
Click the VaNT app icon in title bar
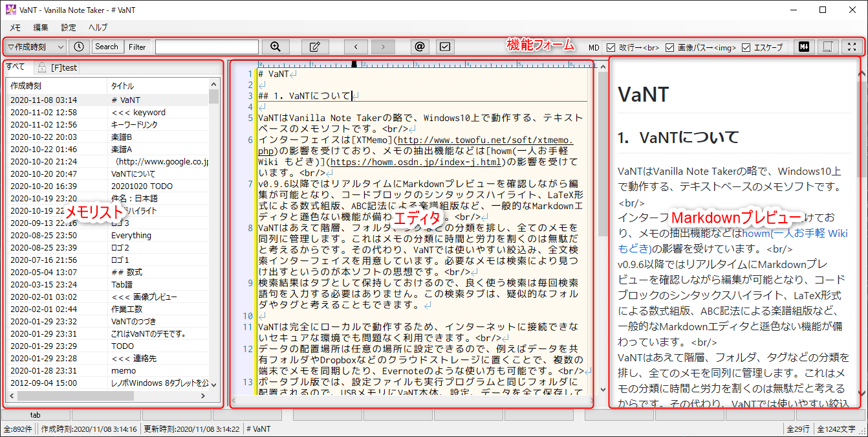pos(10,10)
